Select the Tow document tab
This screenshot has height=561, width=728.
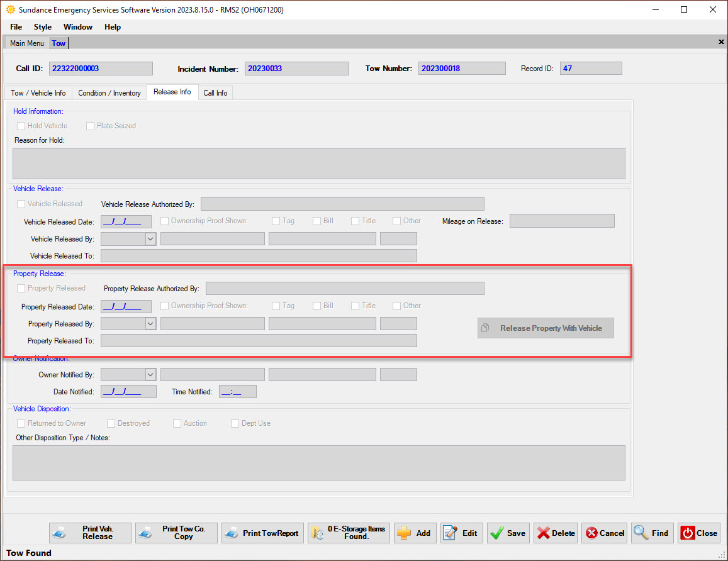tap(59, 43)
